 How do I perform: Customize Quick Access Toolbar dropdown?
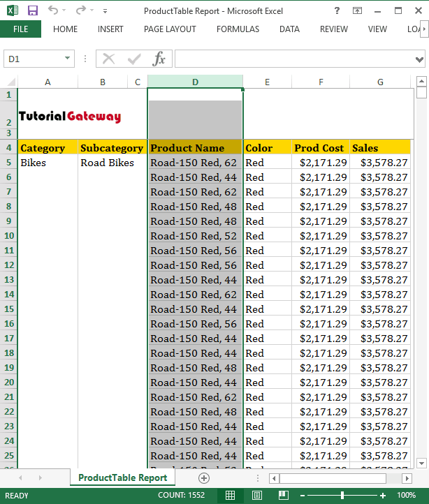[105, 11]
